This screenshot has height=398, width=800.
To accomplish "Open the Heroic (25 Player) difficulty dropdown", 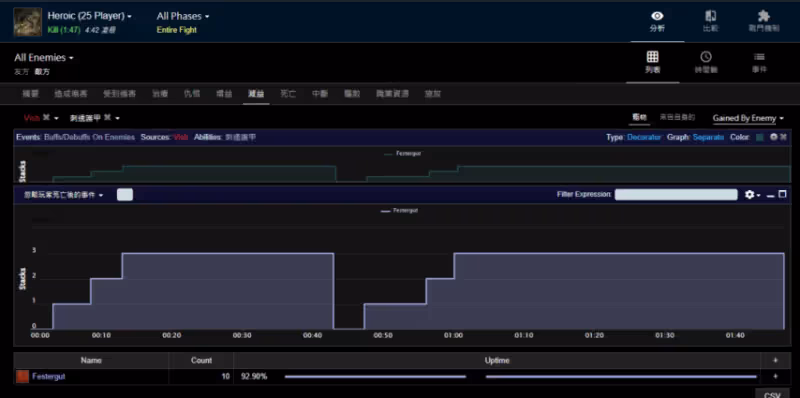I will [90, 16].
